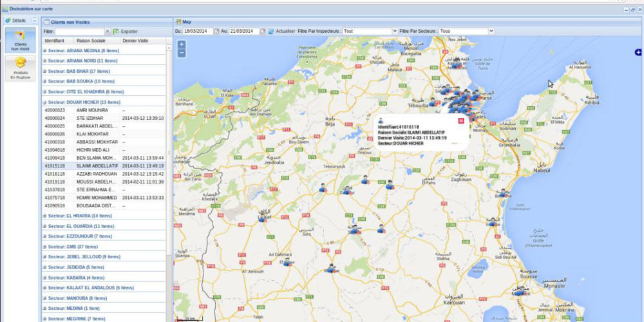Open the map layer switcher plus icon
Viewport: 644px width, 322px height.
[638, 52]
